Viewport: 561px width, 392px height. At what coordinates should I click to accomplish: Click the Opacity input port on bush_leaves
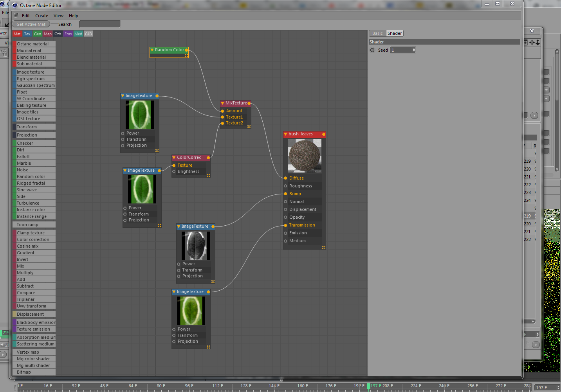point(285,217)
